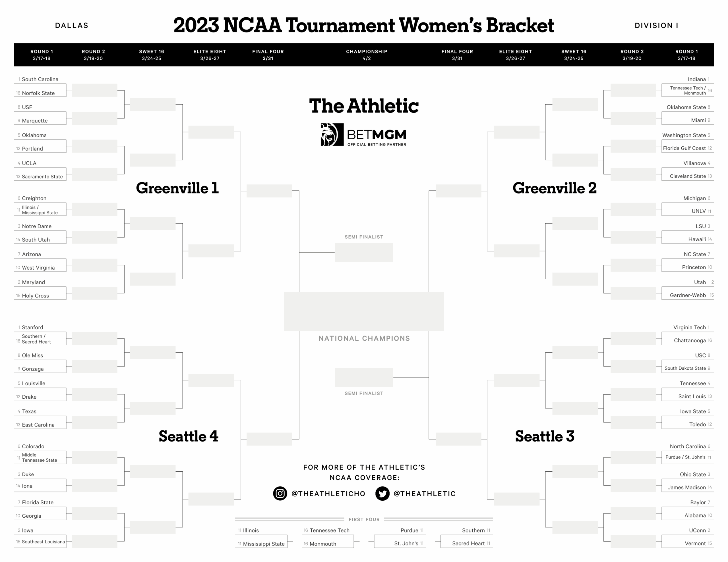728x562 pixels.
Task: Click The Athletic logo text
Action: 364,106
